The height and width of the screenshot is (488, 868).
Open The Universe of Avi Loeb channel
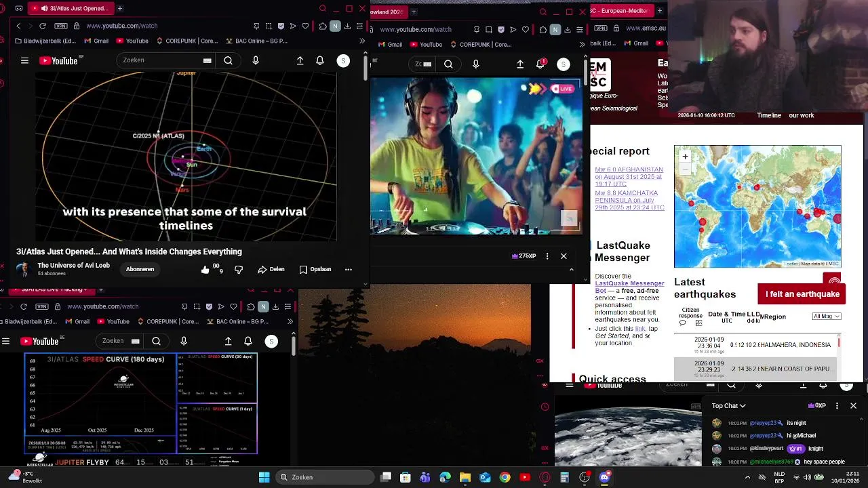pyautogui.click(x=73, y=265)
